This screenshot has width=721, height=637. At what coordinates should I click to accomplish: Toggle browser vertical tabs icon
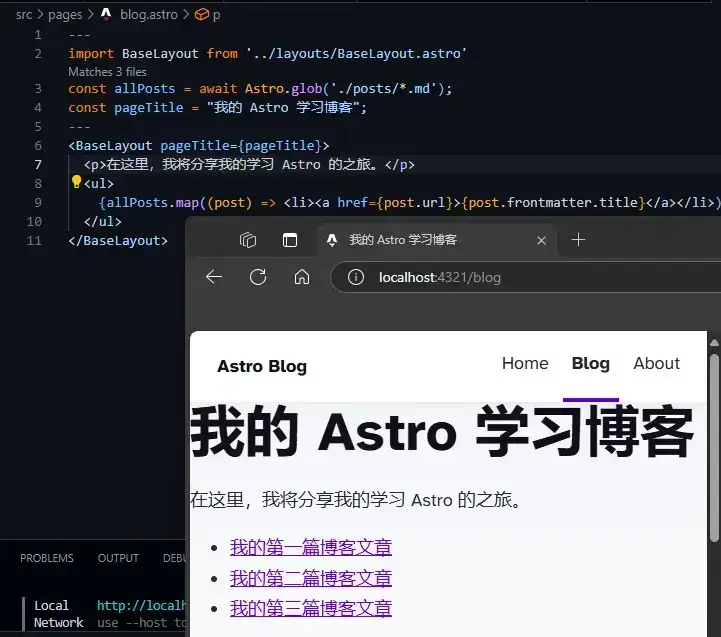[x=290, y=240]
